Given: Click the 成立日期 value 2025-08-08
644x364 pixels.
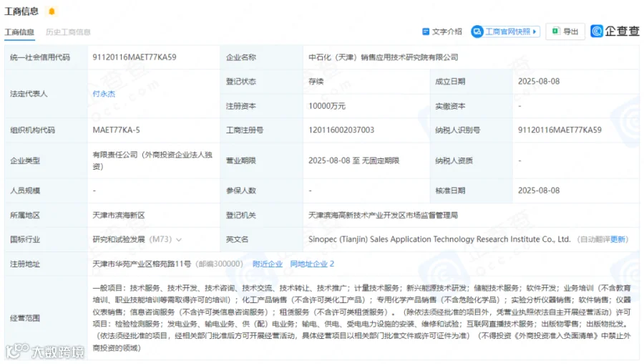Looking at the screenshot, I should point(538,82).
